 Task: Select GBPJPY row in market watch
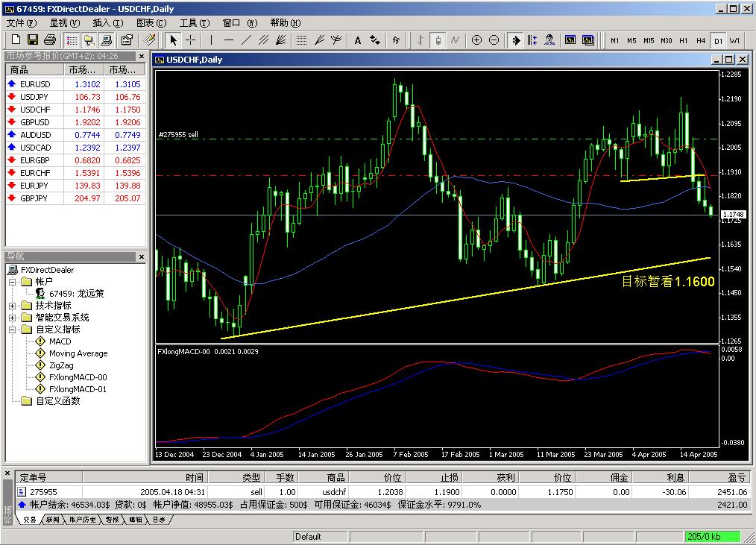[x=75, y=198]
